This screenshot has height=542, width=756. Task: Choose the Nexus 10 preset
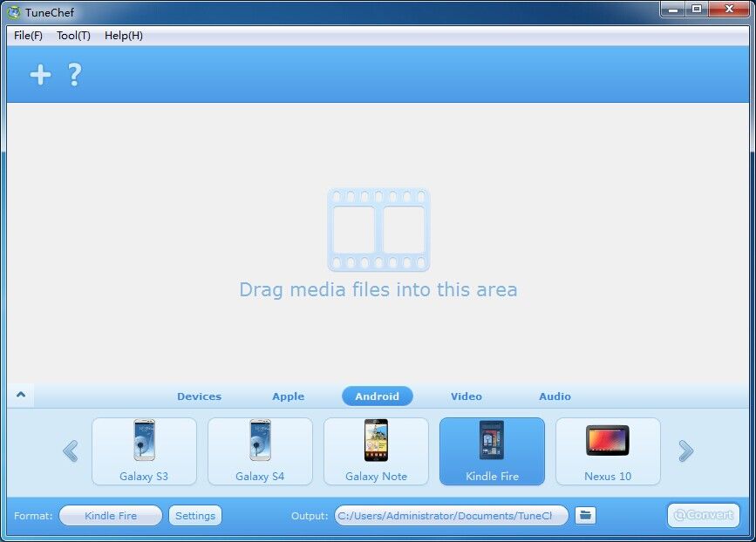[x=608, y=451]
